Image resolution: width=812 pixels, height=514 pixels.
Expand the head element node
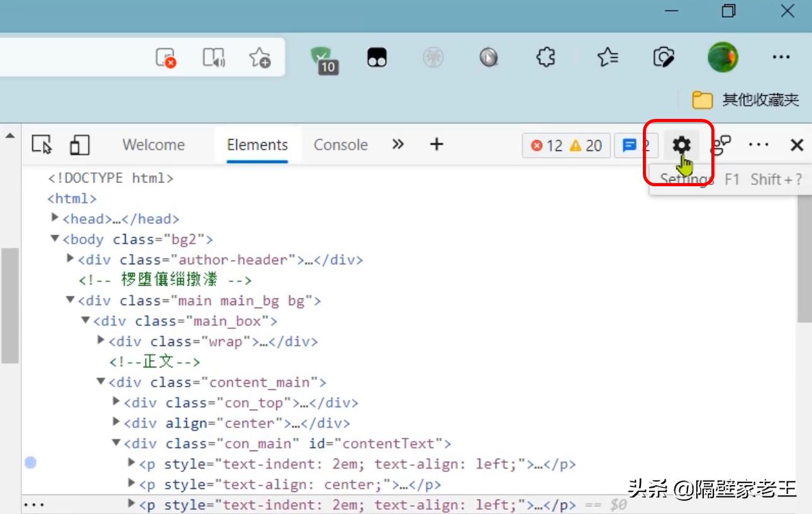pos(55,218)
